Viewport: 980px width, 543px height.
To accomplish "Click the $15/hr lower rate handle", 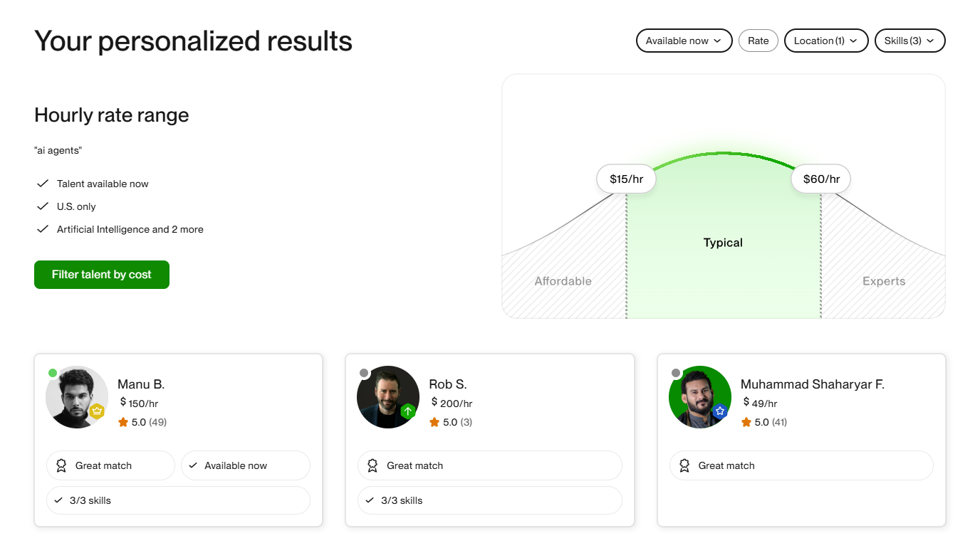I will point(626,179).
